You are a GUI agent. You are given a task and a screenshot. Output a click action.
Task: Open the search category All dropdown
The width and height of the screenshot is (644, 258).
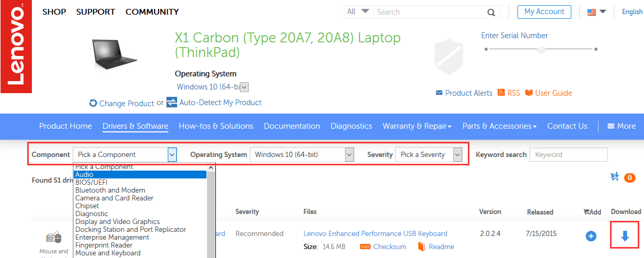coord(358,12)
